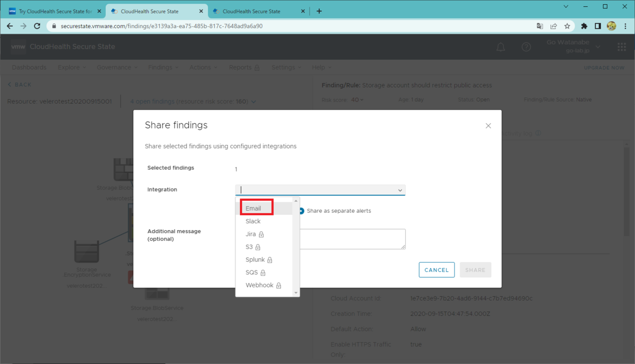Click the tab search chevron icon
The image size is (635, 364).
tap(566, 7)
